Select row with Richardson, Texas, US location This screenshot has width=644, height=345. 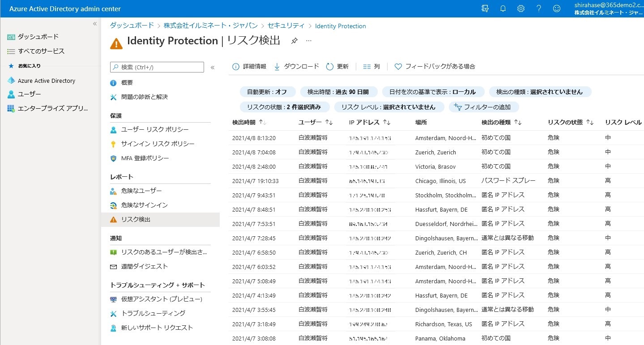point(436,324)
